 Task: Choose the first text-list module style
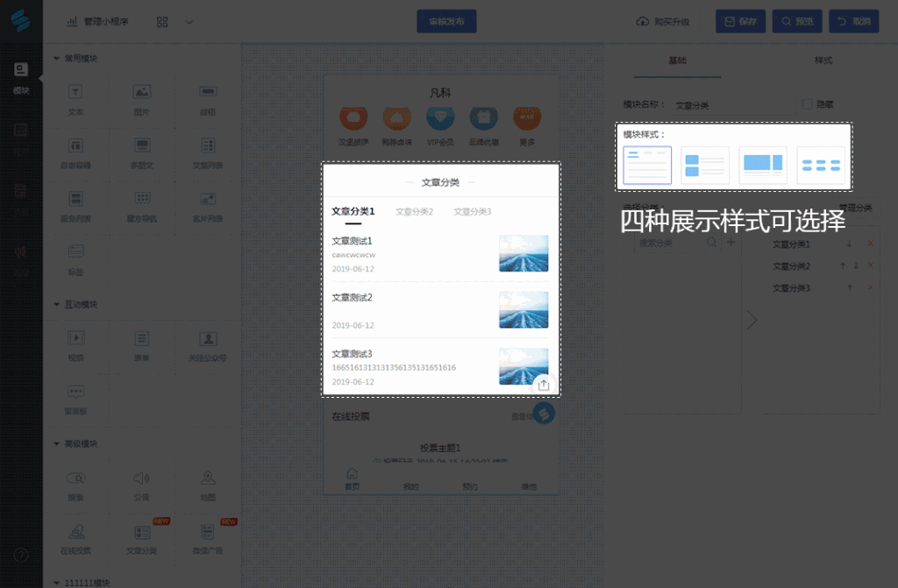(x=647, y=165)
